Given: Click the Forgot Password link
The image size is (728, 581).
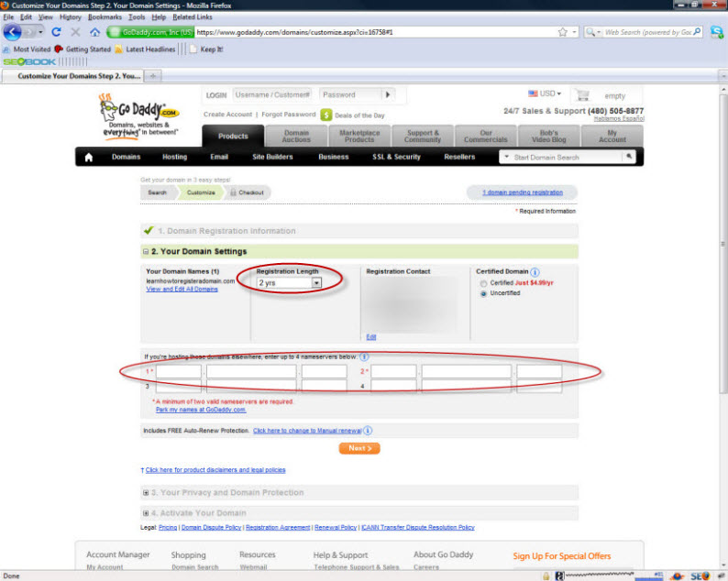Looking at the screenshot, I should click(x=288, y=115).
